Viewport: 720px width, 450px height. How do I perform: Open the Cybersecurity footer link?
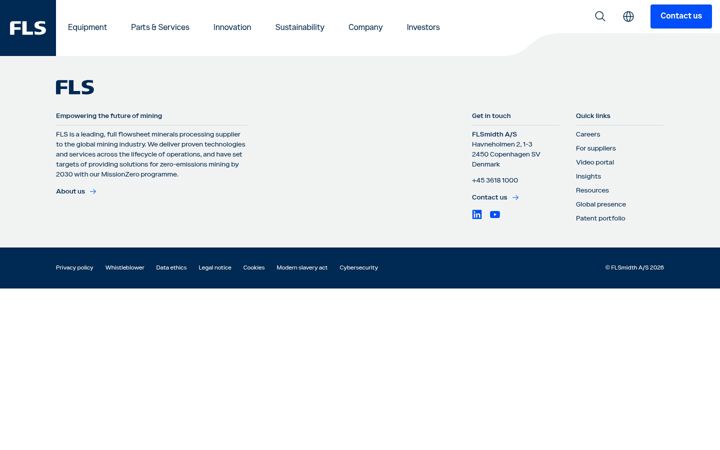click(x=359, y=268)
